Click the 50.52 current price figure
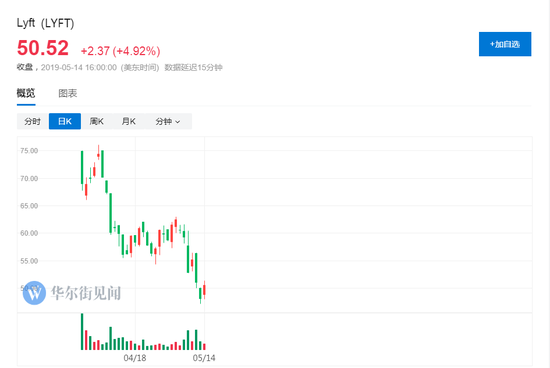 [x=42, y=48]
